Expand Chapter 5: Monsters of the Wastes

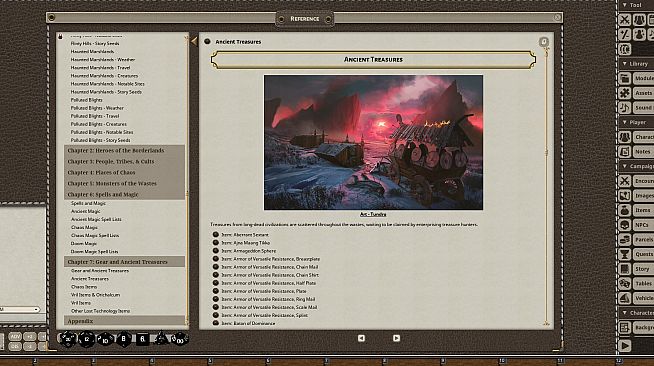[124, 183]
